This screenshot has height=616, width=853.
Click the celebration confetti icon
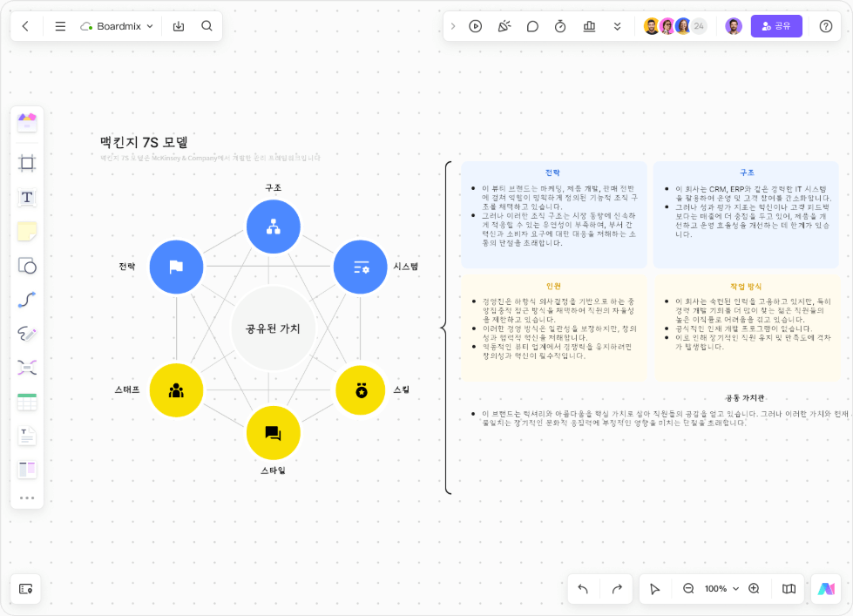(x=504, y=26)
